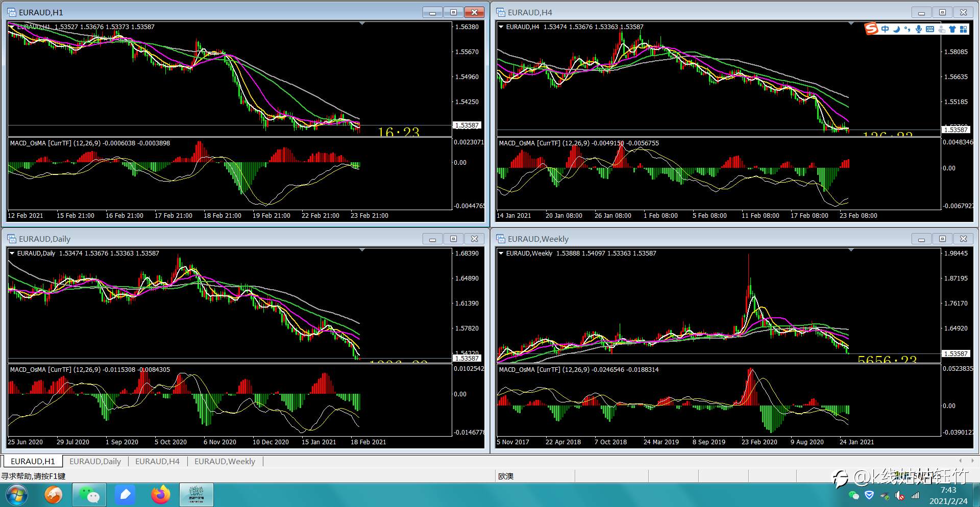Click the Show Desktop strip beside the clock
Viewport: 980px width, 507px height.
[976, 495]
